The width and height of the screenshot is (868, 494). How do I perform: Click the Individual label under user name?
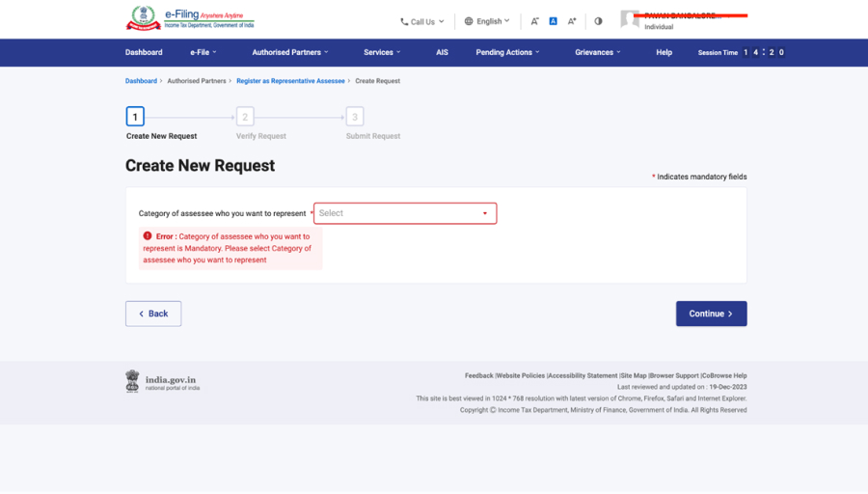point(659,27)
